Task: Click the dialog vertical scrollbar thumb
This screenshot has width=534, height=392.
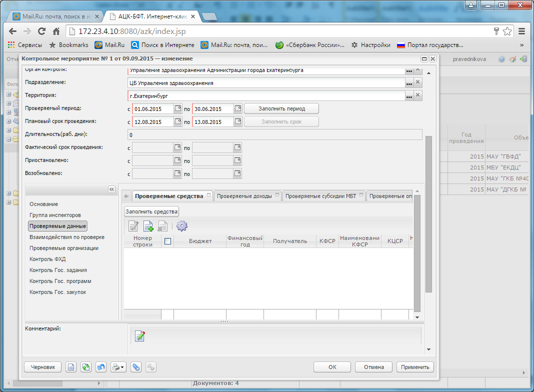Action: [x=429, y=214]
